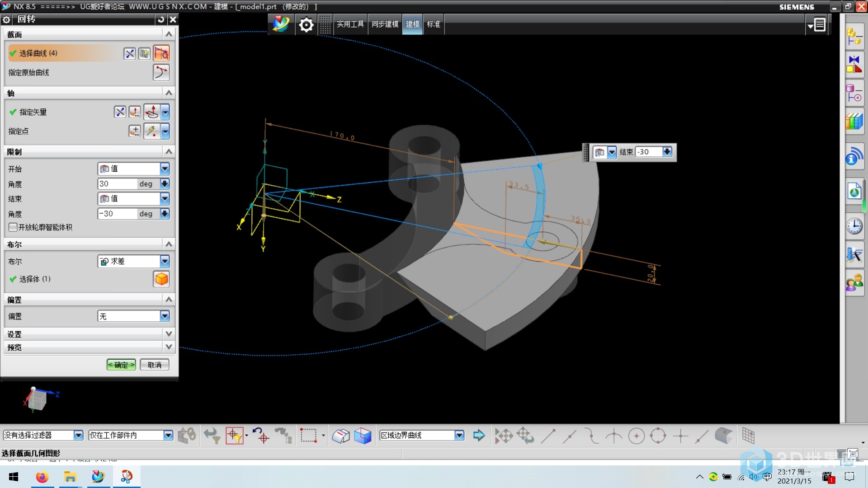
Task: Click the arc center snap point icon
Action: [637, 436]
